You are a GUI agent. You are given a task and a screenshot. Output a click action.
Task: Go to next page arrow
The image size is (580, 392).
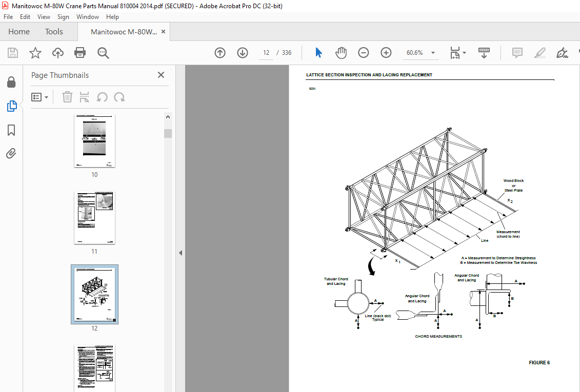(x=242, y=53)
